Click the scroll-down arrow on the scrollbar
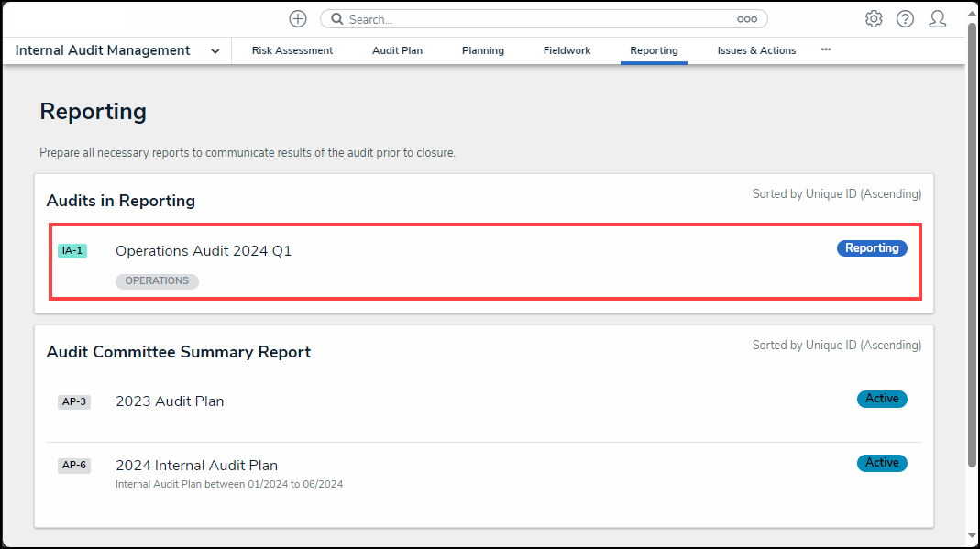The width and height of the screenshot is (980, 549). click(972, 536)
